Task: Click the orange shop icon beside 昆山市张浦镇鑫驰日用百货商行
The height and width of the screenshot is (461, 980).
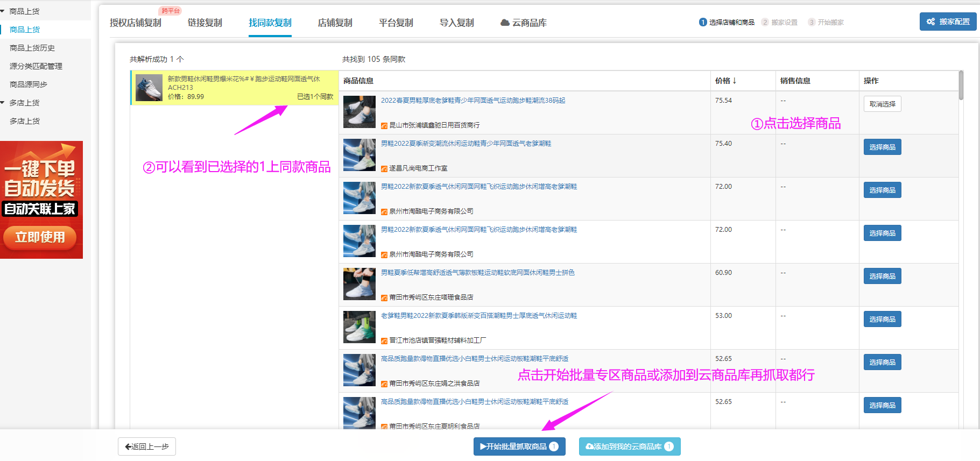Action: (x=384, y=125)
